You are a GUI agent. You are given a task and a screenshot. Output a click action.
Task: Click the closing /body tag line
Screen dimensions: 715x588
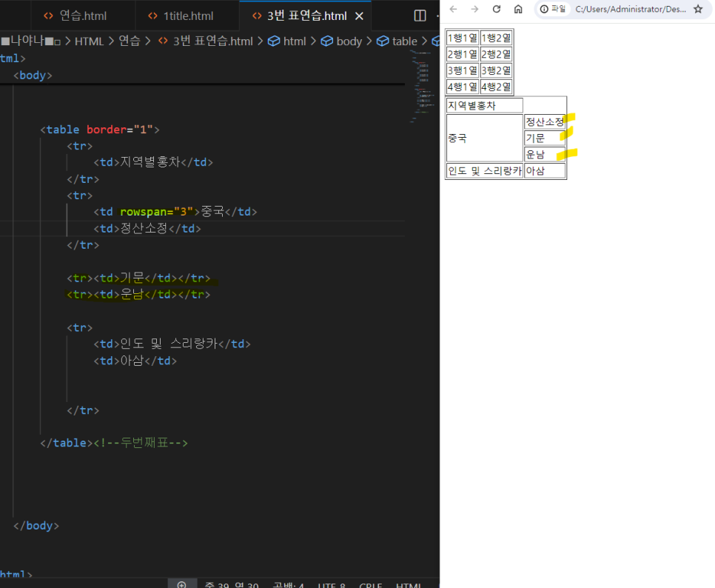(36, 526)
